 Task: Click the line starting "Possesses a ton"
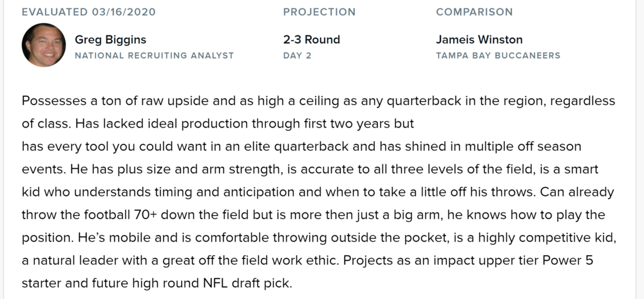318,101
